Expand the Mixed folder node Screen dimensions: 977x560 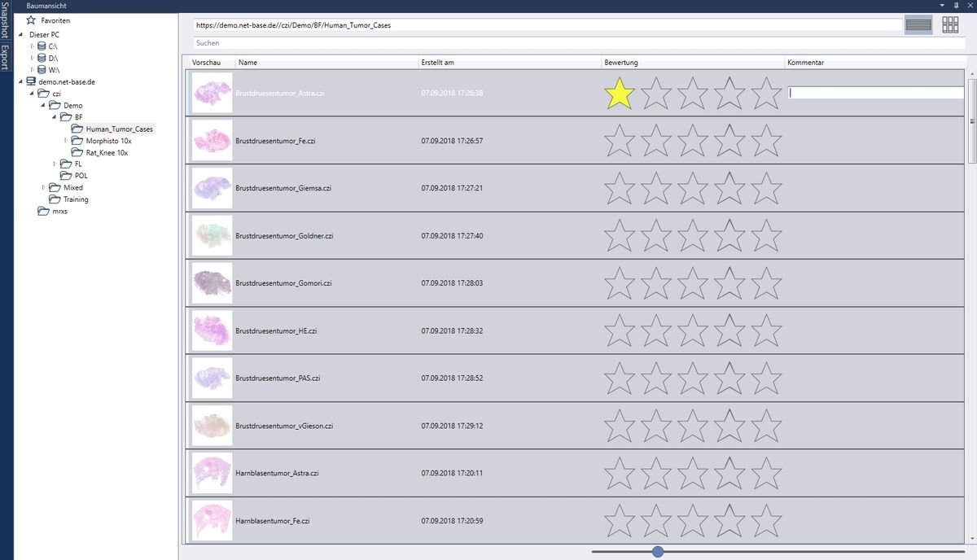coord(44,187)
